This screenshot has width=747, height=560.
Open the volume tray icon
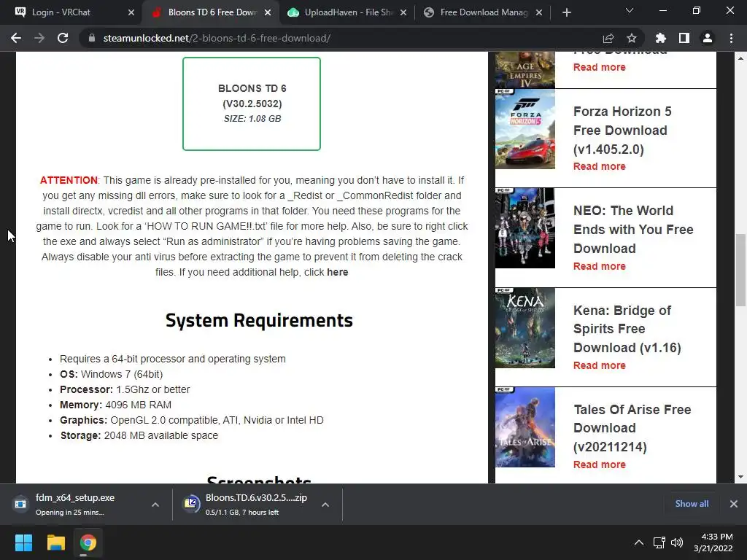[676, 542]
